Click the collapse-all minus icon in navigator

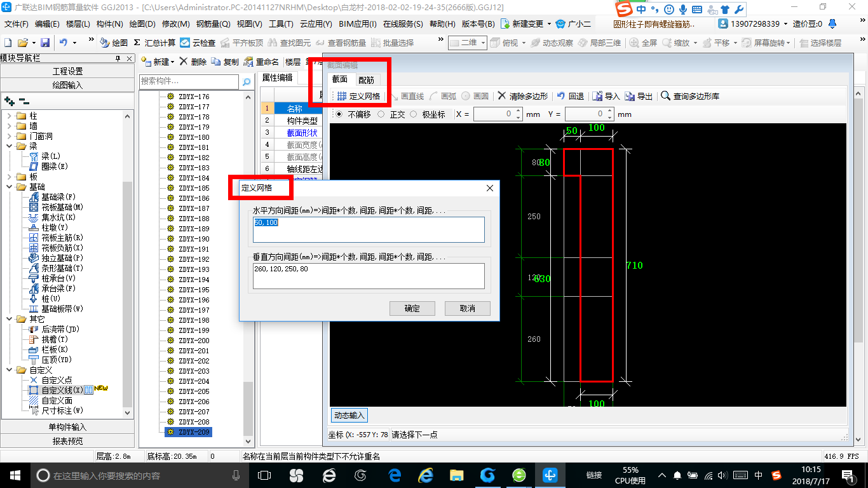click(24, 101)
